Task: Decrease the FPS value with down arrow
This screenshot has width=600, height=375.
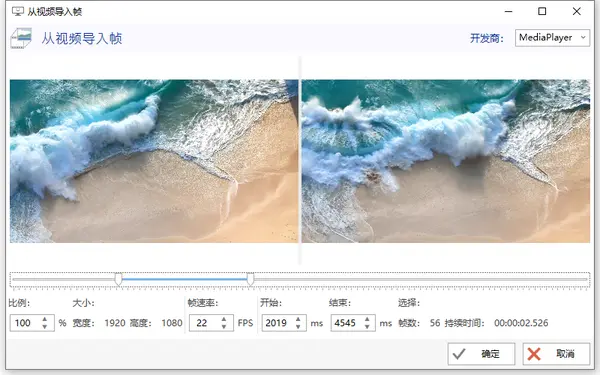Action: [x=224, y=327]
